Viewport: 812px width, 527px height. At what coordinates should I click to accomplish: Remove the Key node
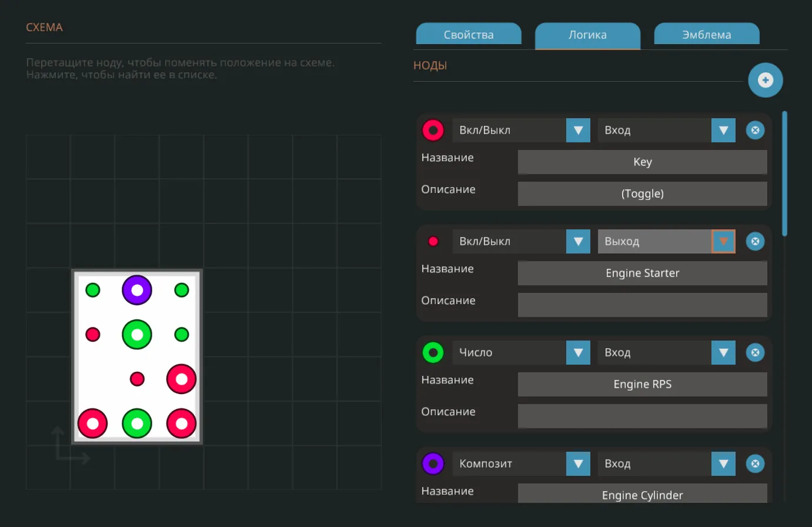(755, 130)
